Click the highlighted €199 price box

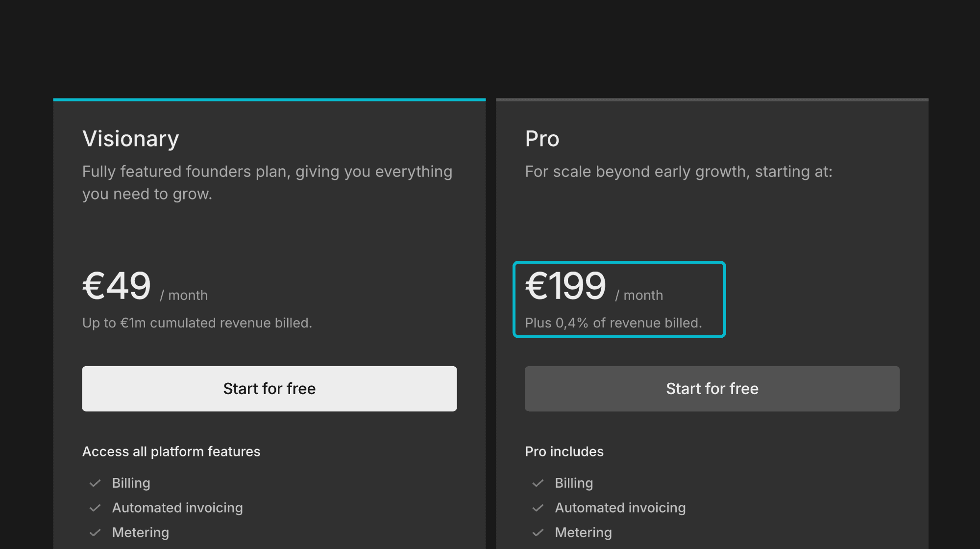[618, 299]
